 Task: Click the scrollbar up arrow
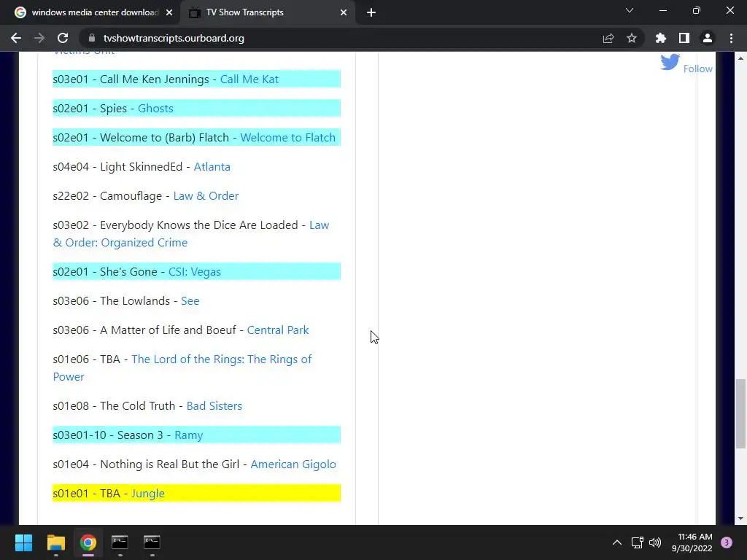(740, 58)
